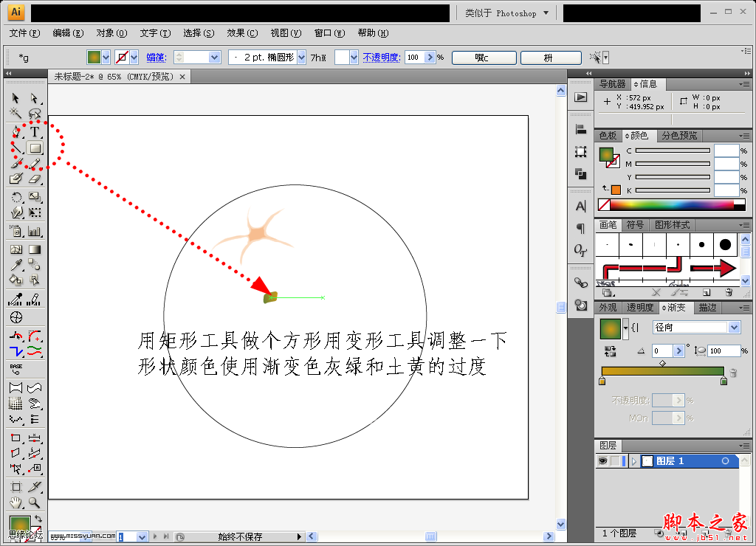Open the Character panel icon
Screen dimensions: 756x546
click(580, 207)
